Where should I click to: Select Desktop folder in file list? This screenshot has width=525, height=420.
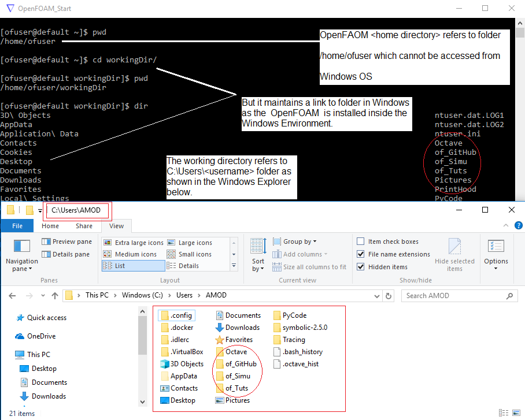coord(178,400)
